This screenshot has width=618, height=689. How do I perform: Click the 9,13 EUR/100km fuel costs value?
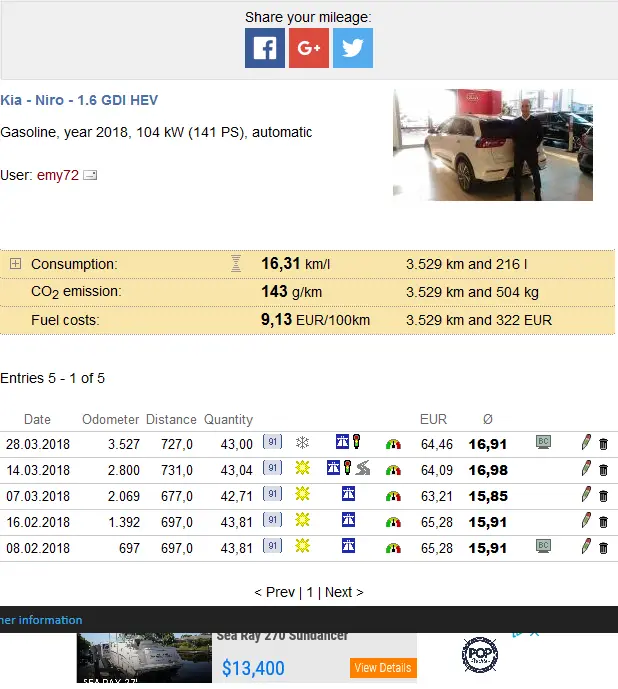[315, 320]
